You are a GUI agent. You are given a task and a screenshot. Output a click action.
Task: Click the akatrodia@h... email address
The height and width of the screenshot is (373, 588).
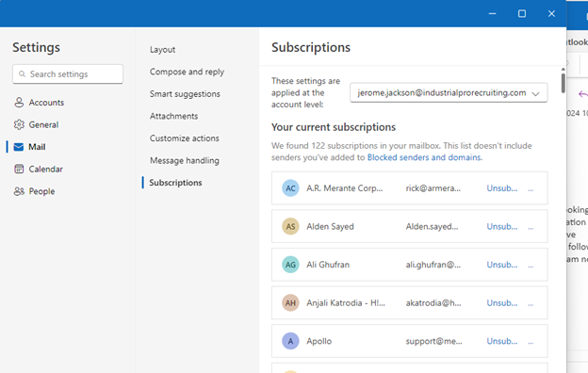point(433,303)
